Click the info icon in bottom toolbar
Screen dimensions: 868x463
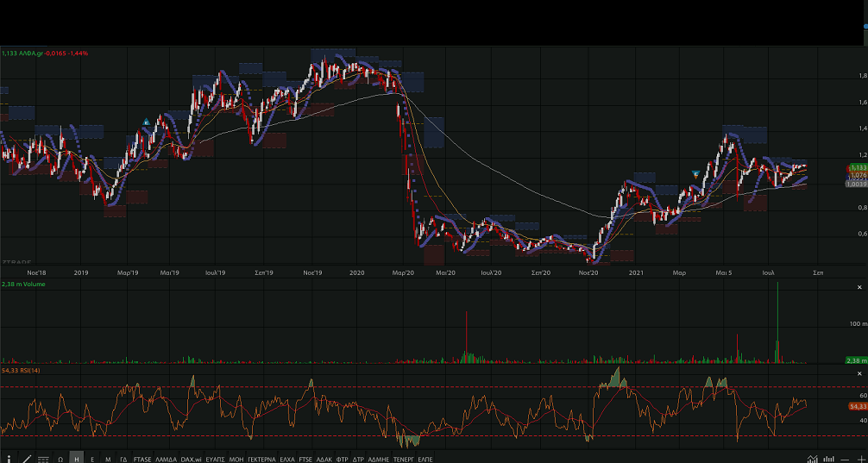tap(9, 459)
